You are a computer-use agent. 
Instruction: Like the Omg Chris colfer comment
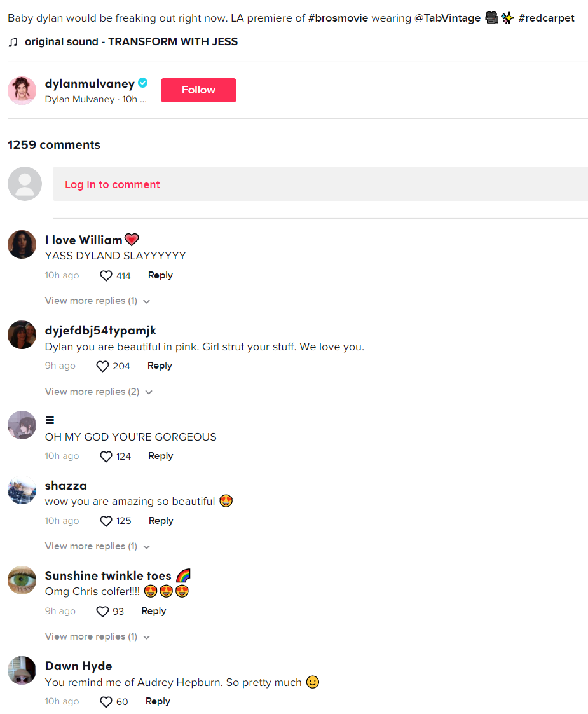point(103,612)
